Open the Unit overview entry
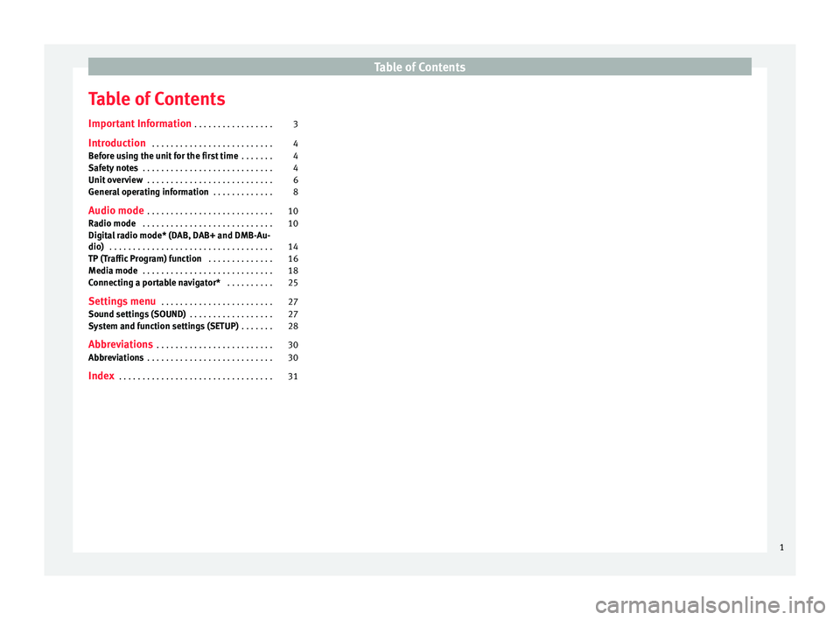 click(115, 180)
